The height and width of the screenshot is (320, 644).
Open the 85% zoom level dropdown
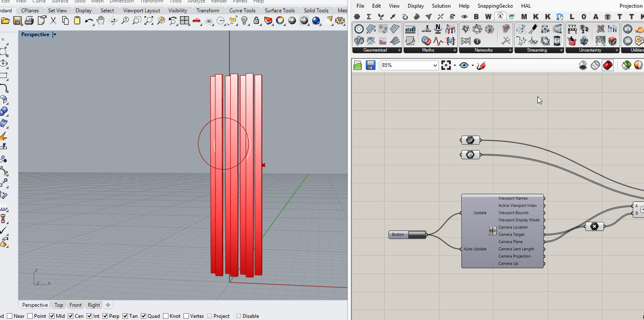click(435, 65)
